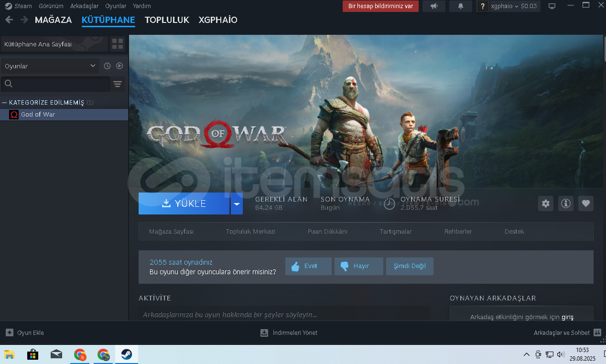Switch library to grid view icon
This screenshot has height=364, width=606.
coord(118,44)
